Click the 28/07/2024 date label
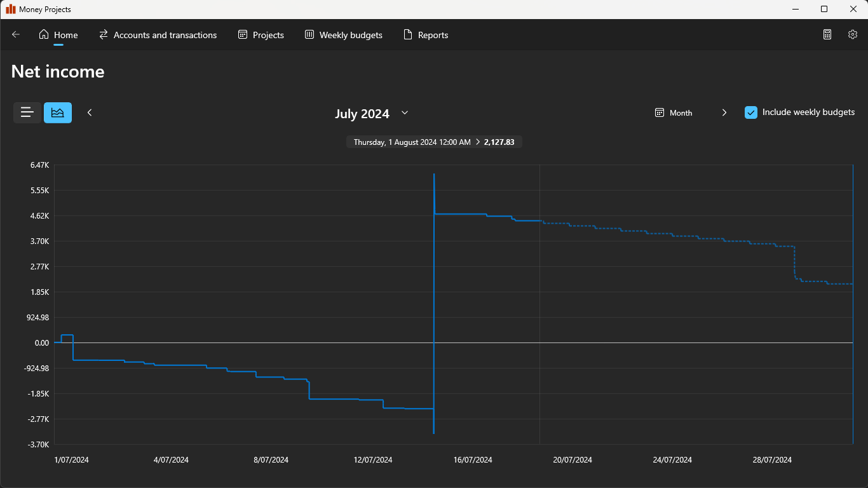This screenshot has width=868, height=488. (772, 460)
